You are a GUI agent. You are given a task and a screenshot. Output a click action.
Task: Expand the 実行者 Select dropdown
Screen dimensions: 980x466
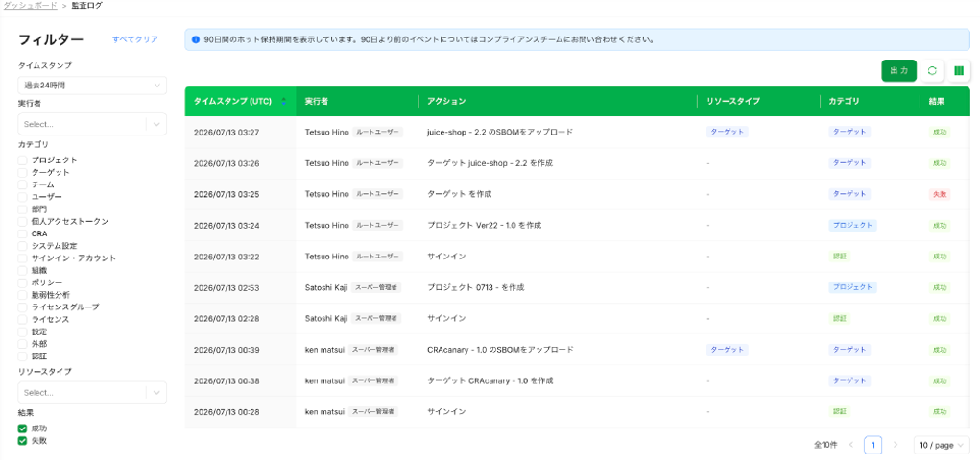92,124
